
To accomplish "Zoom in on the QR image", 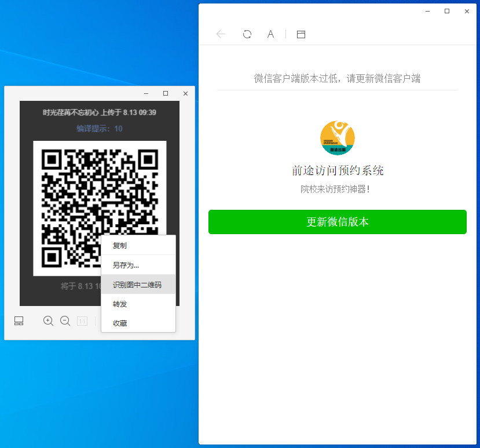I will (48, 321).
